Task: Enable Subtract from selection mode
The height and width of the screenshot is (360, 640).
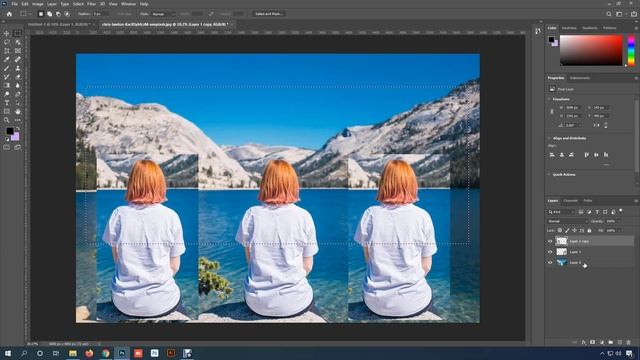Action: (x=58, y=14)
